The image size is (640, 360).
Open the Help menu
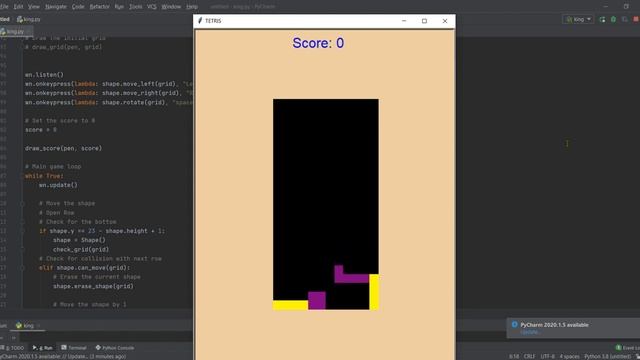click(x=192, y=7)
